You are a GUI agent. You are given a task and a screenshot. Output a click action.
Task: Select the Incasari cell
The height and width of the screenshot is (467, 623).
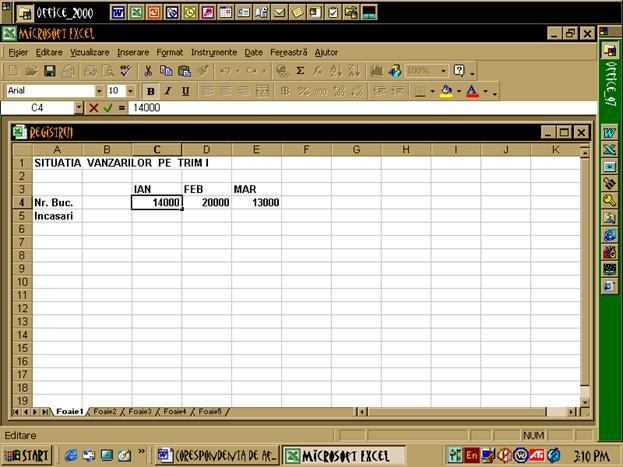pyautogui.click(x=57, y=216)
